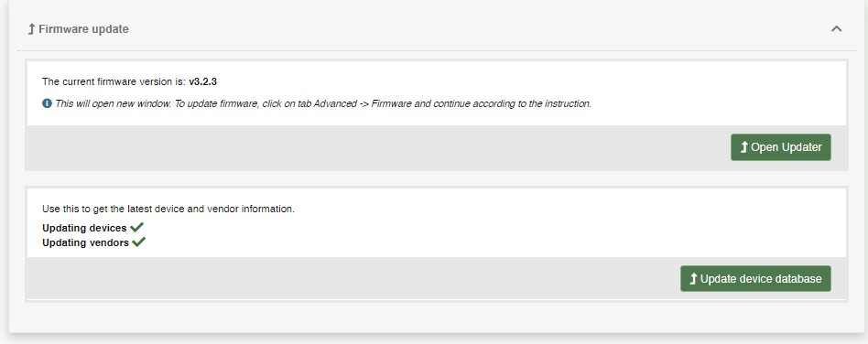
Task: Open the firmware Updater window
Action: pyautogui.click(x=780, y=147)
